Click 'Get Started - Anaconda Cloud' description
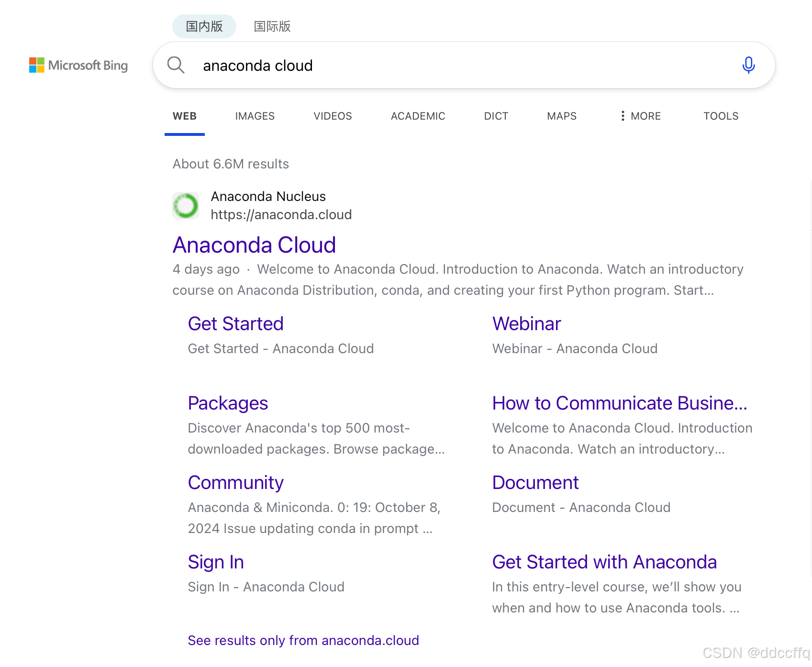 pyautogui.click(x=281, y=348)
